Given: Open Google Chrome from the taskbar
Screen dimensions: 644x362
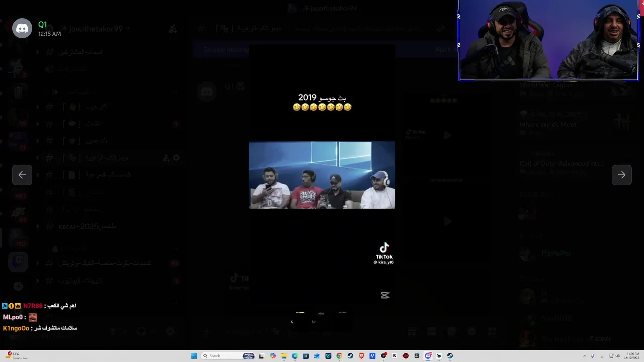Looking at the screenshot, I should (x=339, y=356).
